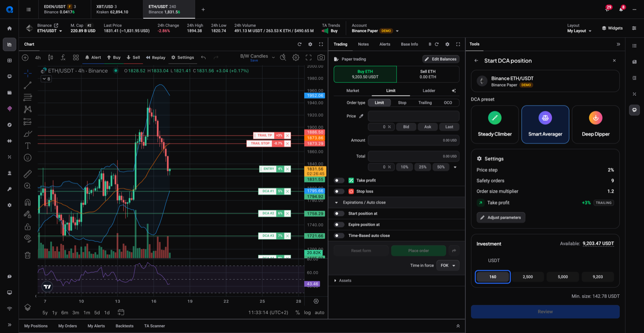644x333 pixels.
Task: Remove the DCA #2 order line
Action: 287,213
